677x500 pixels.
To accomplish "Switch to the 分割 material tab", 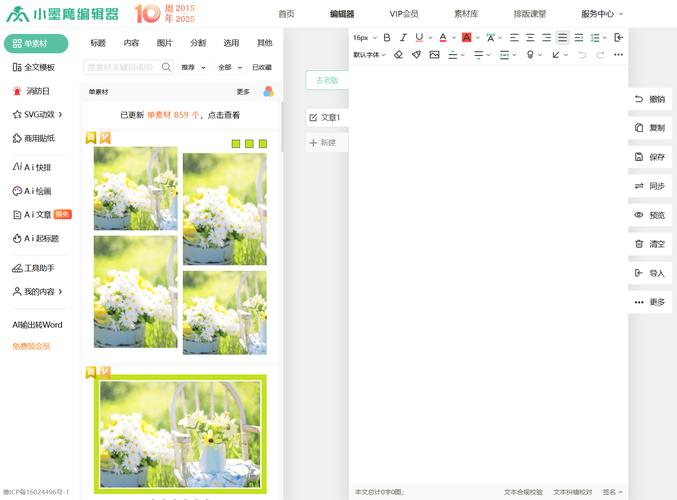I will tap(198, 43).
